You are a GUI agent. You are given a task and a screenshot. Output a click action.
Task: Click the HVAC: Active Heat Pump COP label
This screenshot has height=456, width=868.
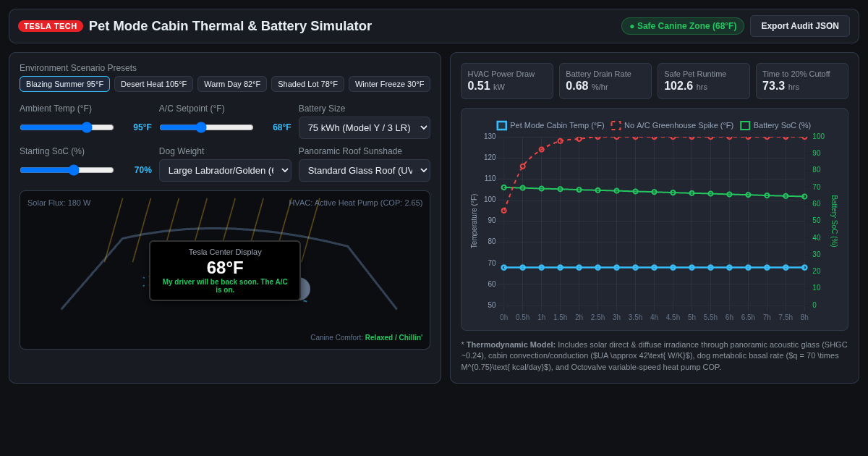pyautogui.click(x=356, y=203)
